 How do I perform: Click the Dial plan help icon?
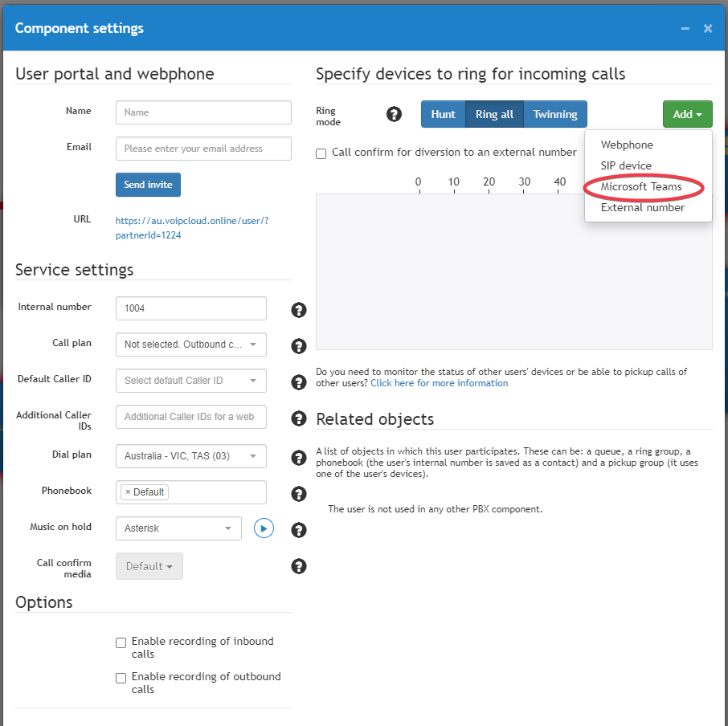coord(298,458)
